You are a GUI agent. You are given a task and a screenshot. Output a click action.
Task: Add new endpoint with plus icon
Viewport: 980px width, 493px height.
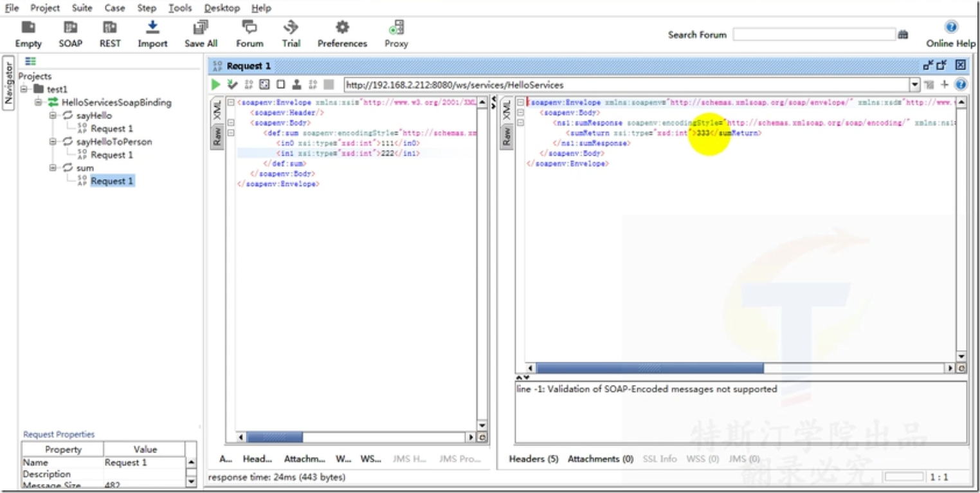pos(945,85)
